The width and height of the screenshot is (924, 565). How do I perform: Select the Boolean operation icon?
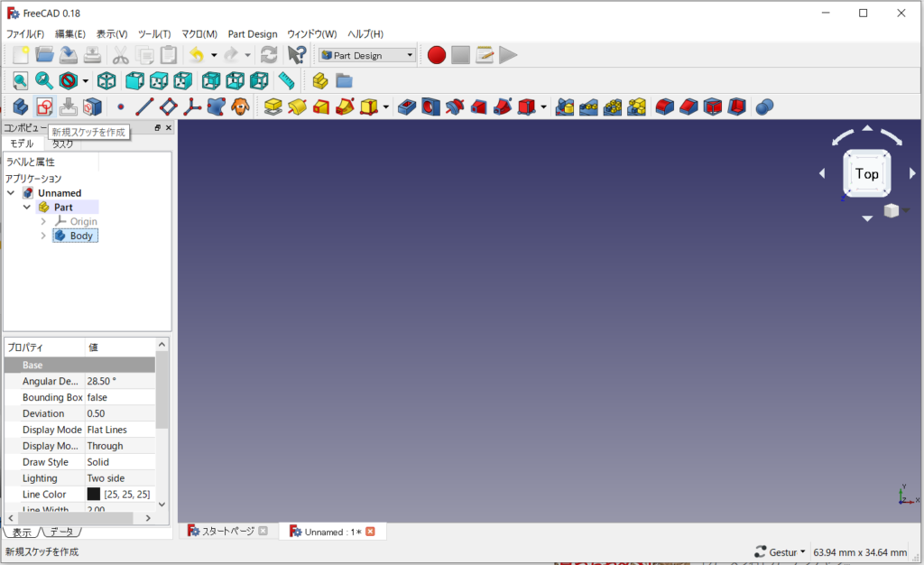point(763,107)
